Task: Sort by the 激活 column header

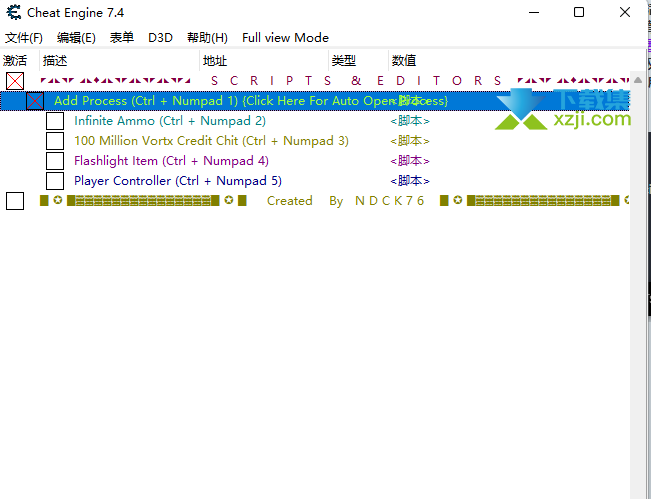Action: coord(20,61)
